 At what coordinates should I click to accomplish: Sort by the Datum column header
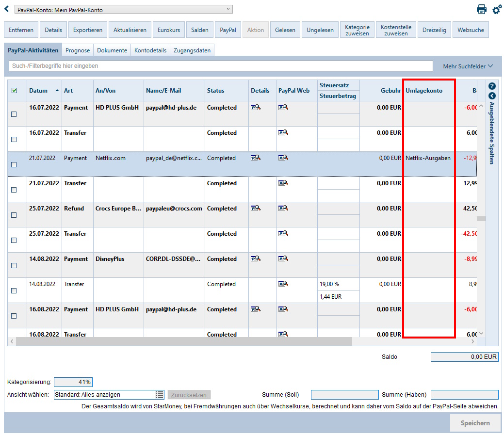tap(44, 91)
